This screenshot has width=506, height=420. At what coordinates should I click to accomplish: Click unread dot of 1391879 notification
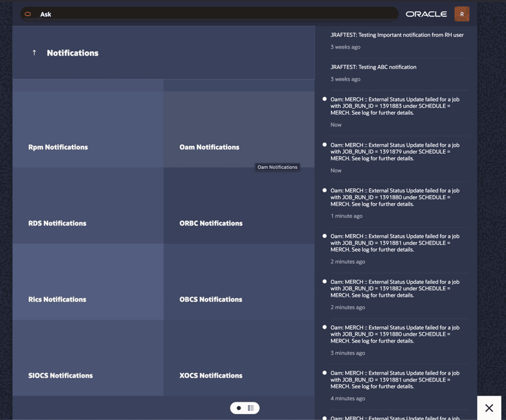point(325,145)
